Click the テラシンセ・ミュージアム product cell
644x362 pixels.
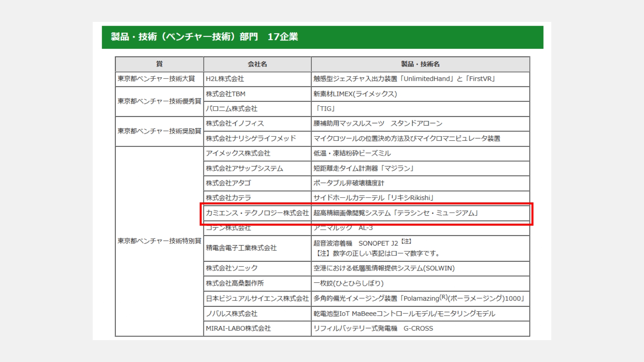[395, 213]
